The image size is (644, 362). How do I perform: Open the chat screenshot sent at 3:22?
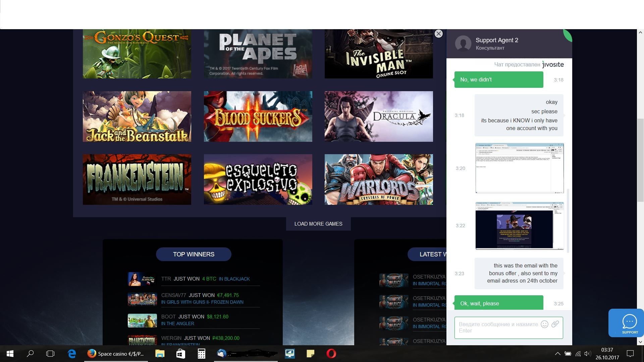520,226
